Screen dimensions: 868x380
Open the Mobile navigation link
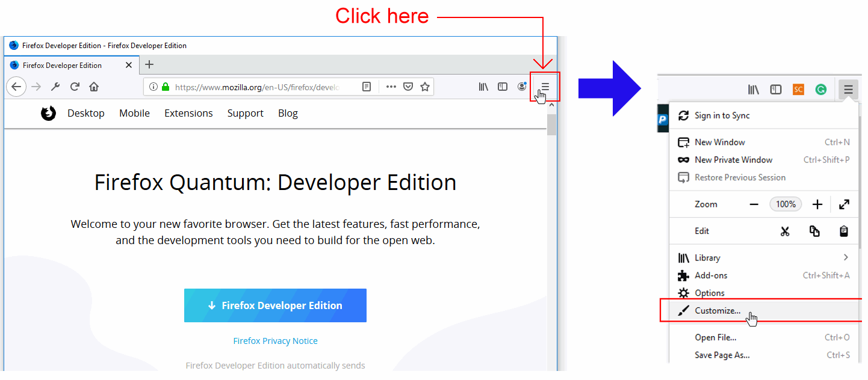tap(134, 113)
